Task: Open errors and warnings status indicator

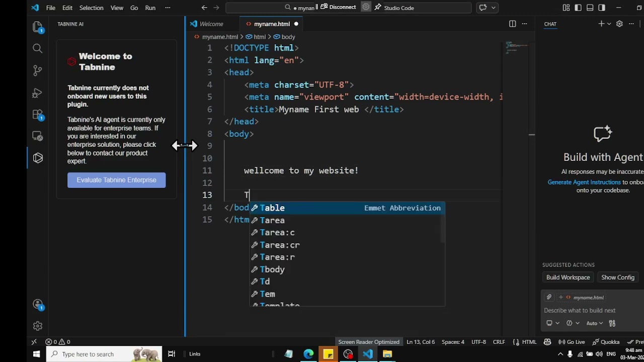Action: click(58, 342)
